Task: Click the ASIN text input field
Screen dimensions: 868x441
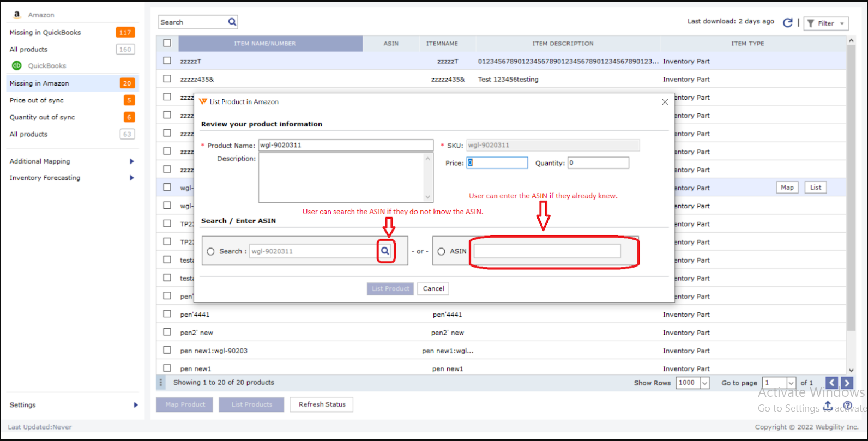Action: point(547,251)
